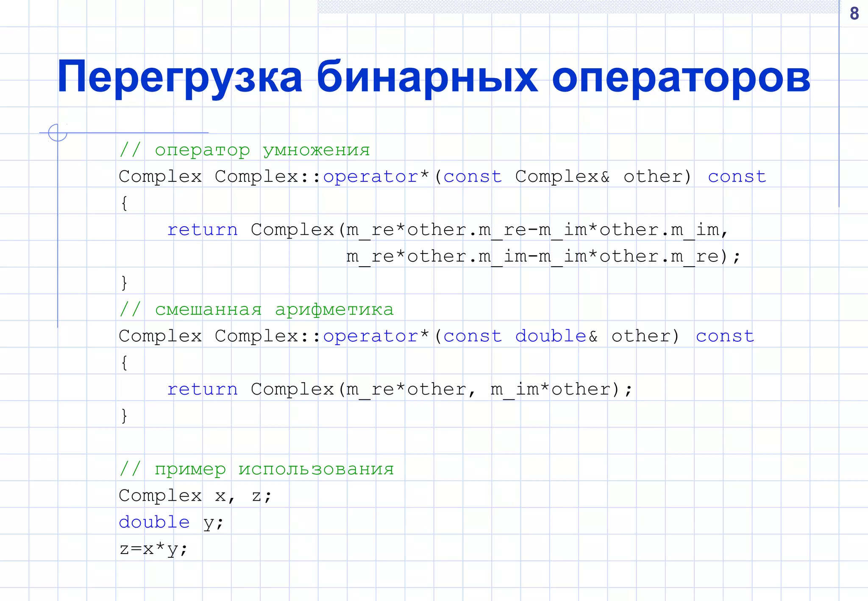Click the comment '// пример использования'

pos(256,469)
